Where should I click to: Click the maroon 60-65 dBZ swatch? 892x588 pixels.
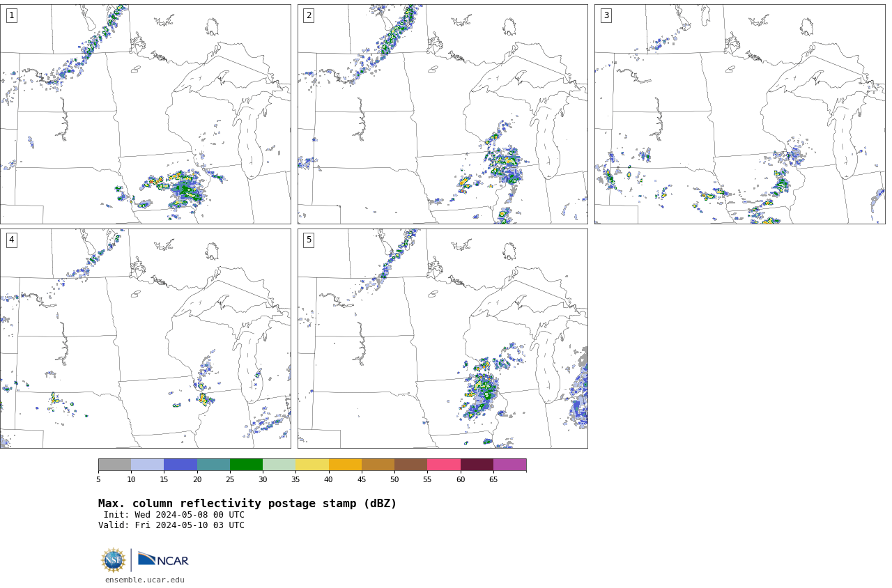coord(477,465)
